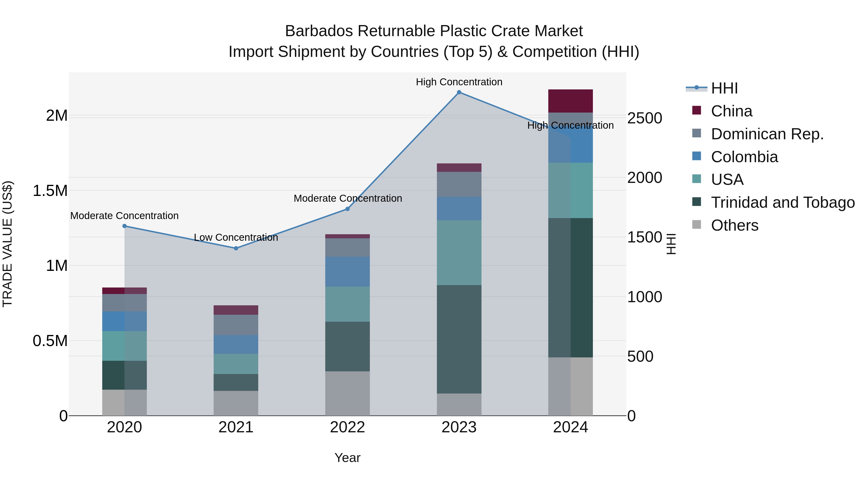Click the Dominican Rep. legend swatch
The height and width of the screenshot is (488, 868).
click(697, 133)
